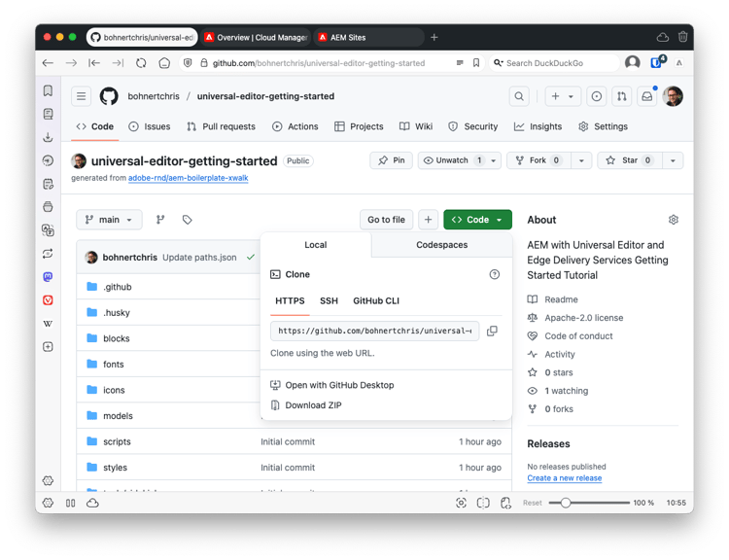Screen dimensions: 729x560
Task: Open the Mastodon web panel in sidebar
Action: click(x=48, y=277)
